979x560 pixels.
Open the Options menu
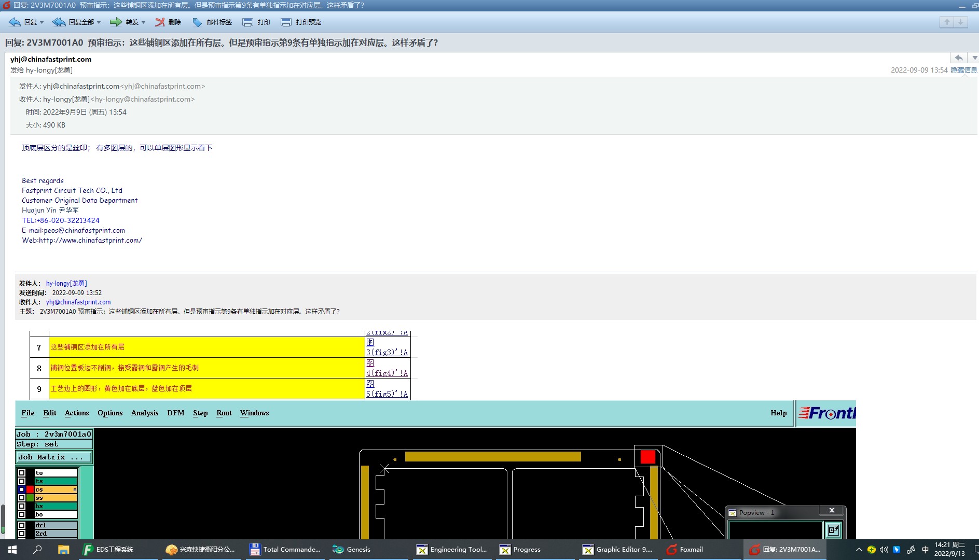point(110,413)
